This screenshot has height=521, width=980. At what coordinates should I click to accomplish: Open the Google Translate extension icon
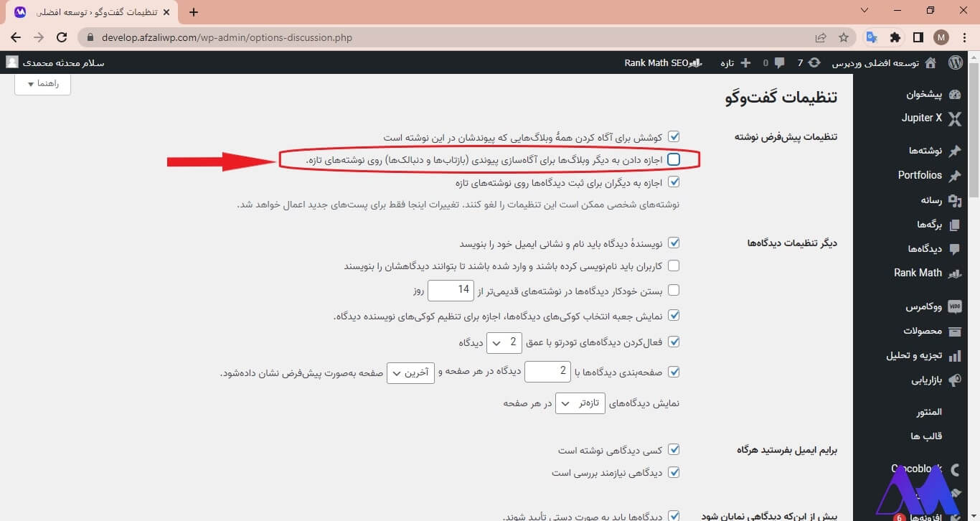(x=872, y=37)
